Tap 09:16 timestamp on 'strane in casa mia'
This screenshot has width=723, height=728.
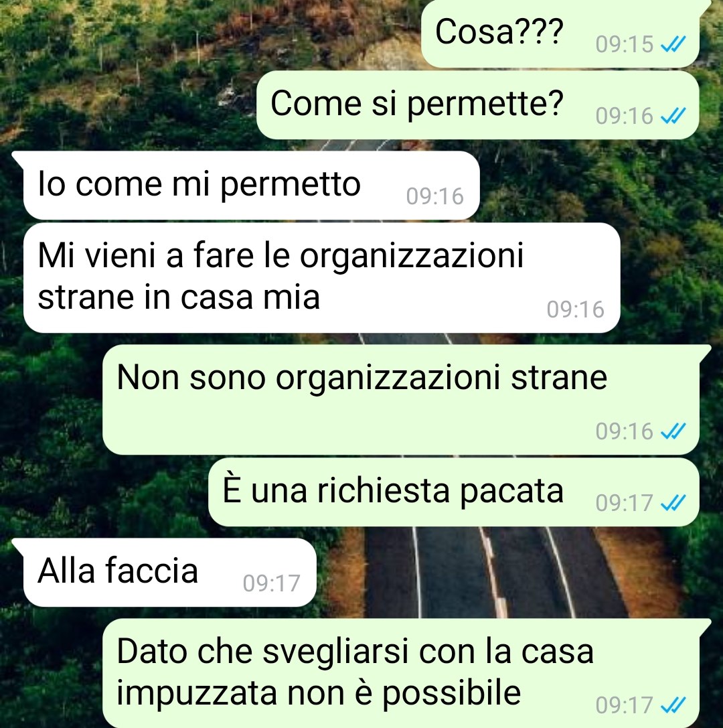pos(576,309)
